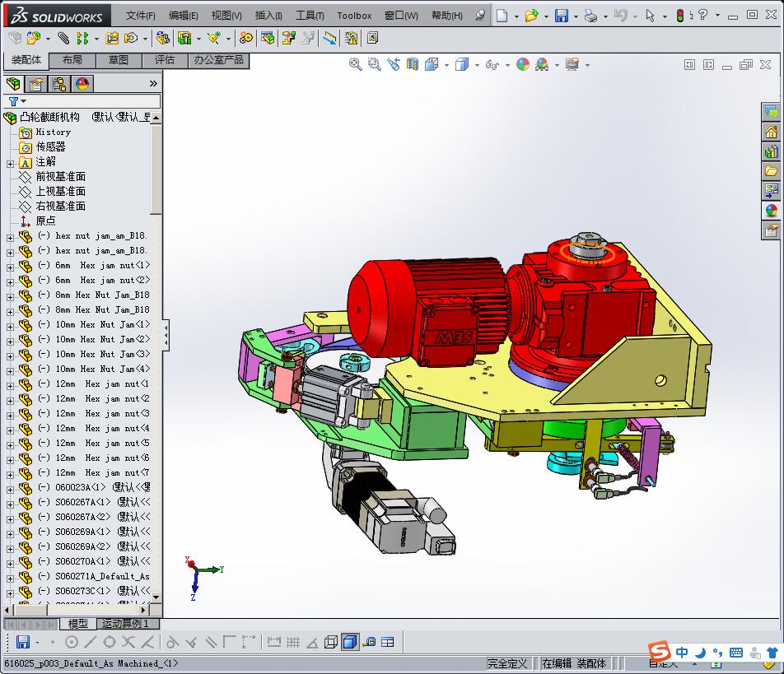Image resolution: width=784 pixels, height=674 pixels.
Task: Click the Edit Appearance color ball icon
Action: pos(523,64)
